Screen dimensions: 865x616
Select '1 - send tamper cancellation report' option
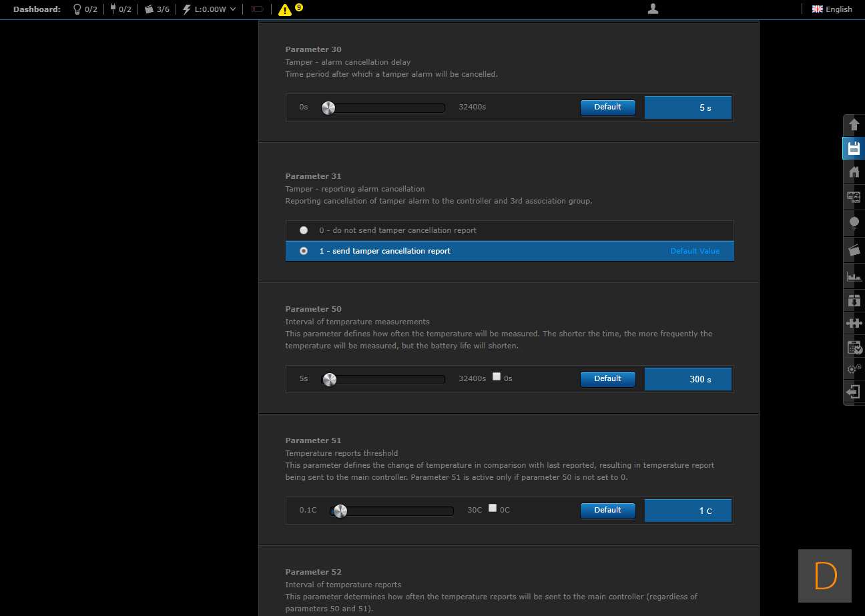click(304, 251)
